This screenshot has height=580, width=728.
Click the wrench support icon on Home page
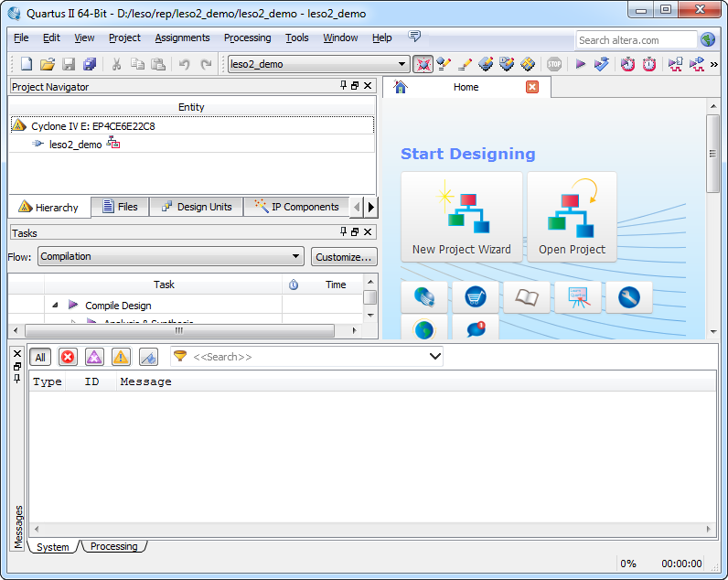[629, 297]
